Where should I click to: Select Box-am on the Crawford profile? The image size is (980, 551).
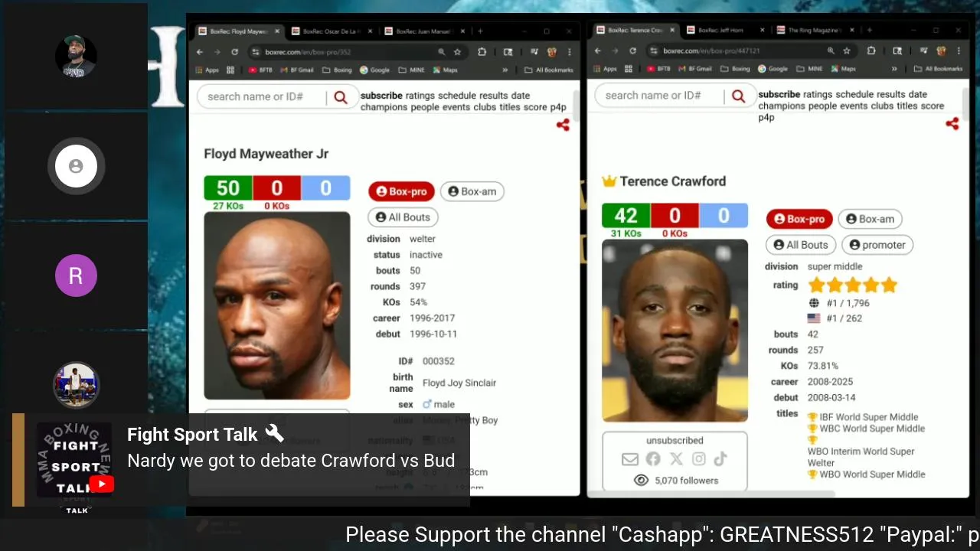[870, 219]
